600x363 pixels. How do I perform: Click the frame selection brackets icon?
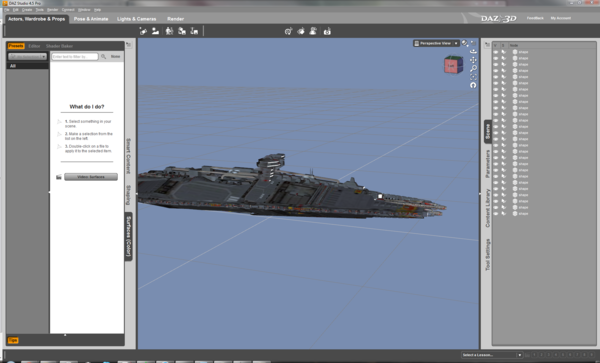click(473, 77)
